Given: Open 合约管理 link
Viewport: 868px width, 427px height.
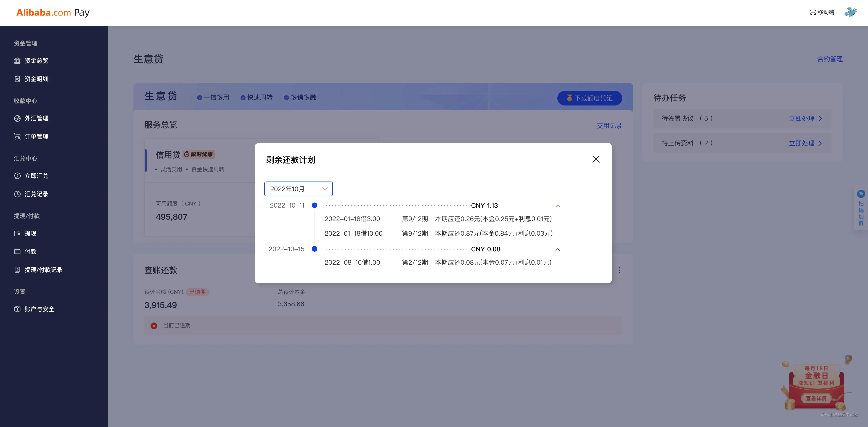Looking at the screenshot, I should [830, 59].
